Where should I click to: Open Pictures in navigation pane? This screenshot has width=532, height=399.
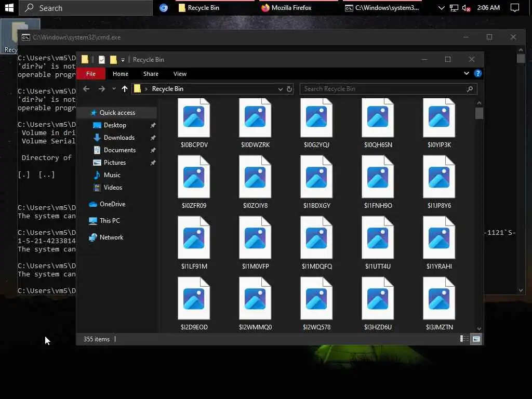point(115,163)
